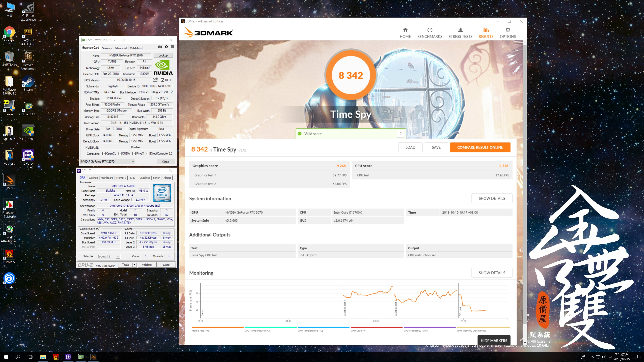Open the 3DMark HOME page icon
644x362 pixels.
click(405, 30)
